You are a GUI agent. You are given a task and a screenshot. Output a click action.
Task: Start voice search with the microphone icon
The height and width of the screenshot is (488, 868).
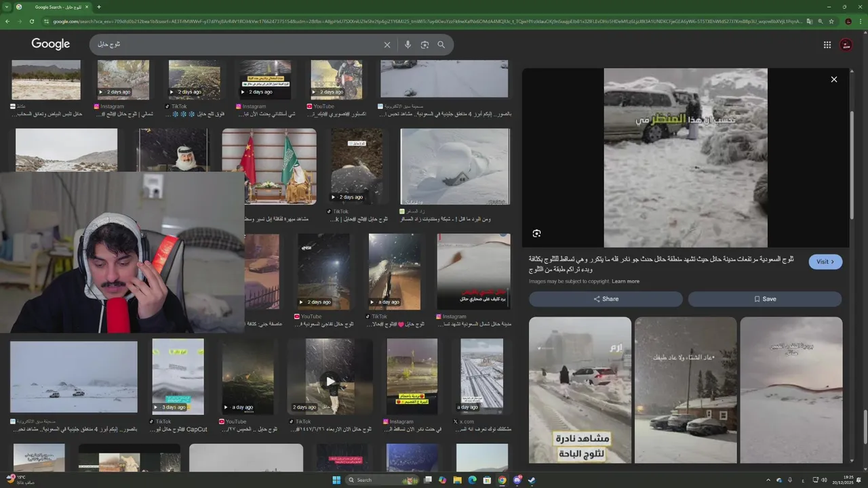click(408, 45)
